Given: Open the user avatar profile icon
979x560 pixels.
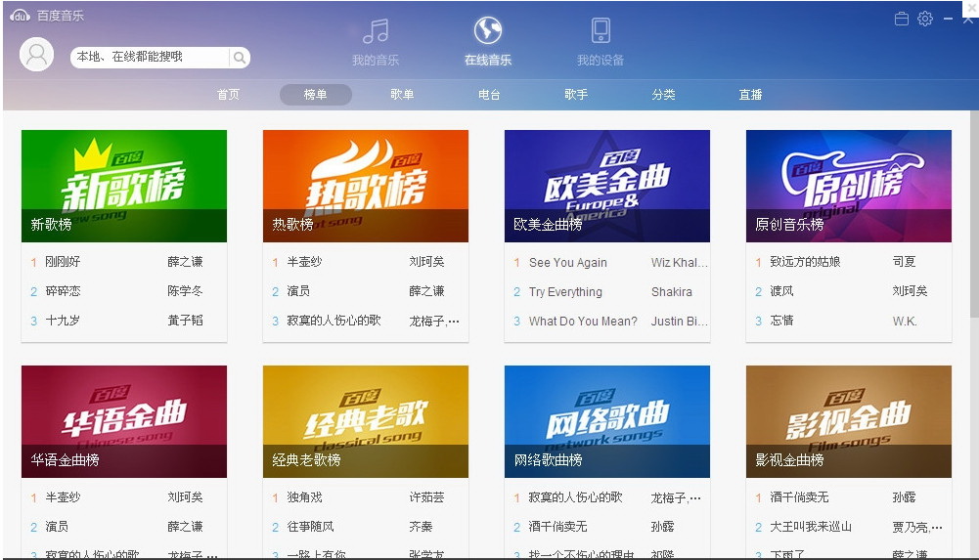Looking at the screenshot, I should [x=37, y=55].
